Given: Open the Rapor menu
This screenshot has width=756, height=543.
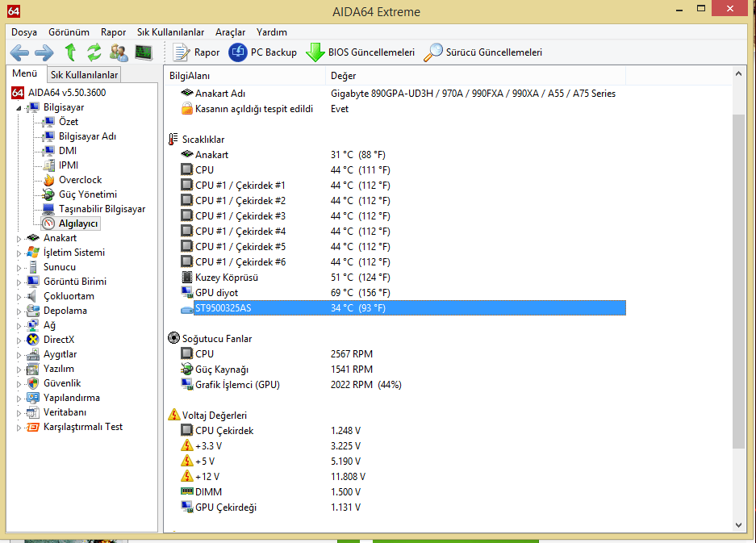Looking at the screenshot, I should 113,32.
